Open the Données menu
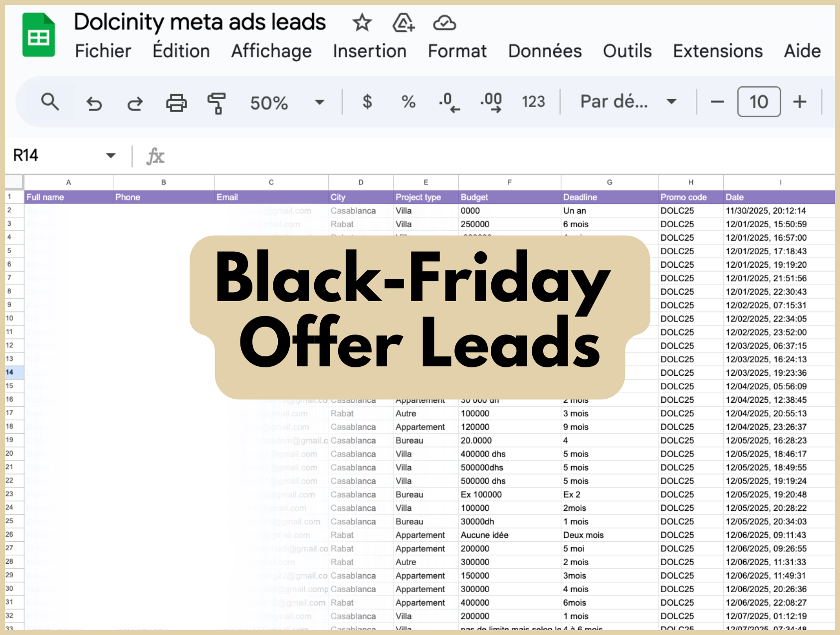Image resolution: width=840 pixels, height=635 pixels. (x=545, y=51)
